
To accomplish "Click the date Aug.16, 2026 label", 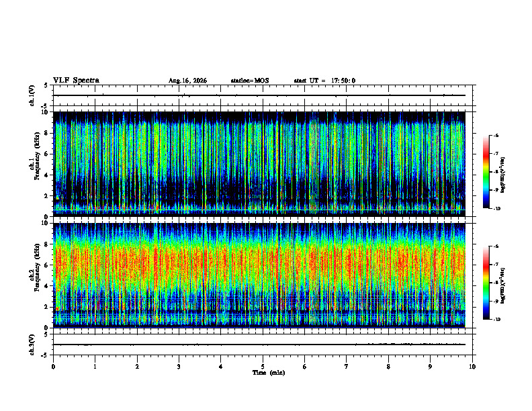I will pos(187,81).
